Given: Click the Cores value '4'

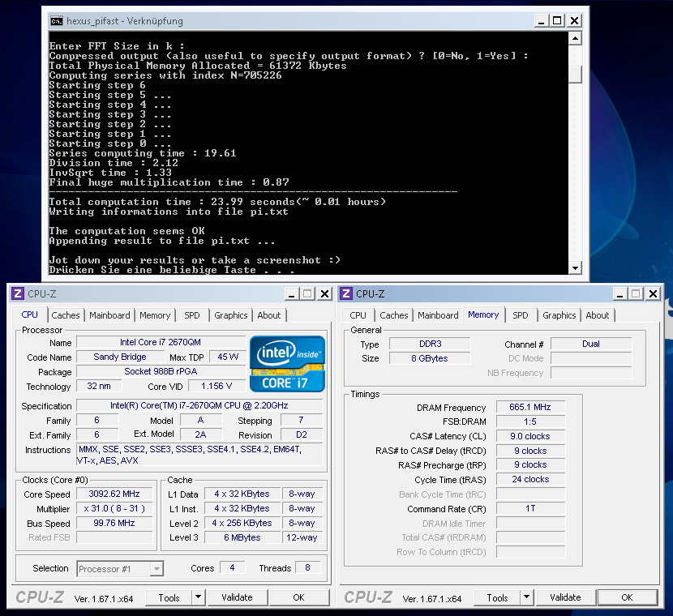Looking at the screenshot, I should click(232, 567).
